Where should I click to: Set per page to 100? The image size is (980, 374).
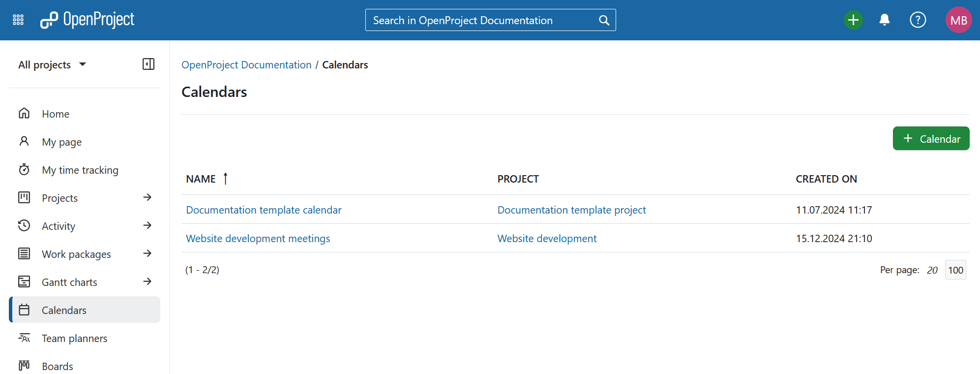coord(955,270)
